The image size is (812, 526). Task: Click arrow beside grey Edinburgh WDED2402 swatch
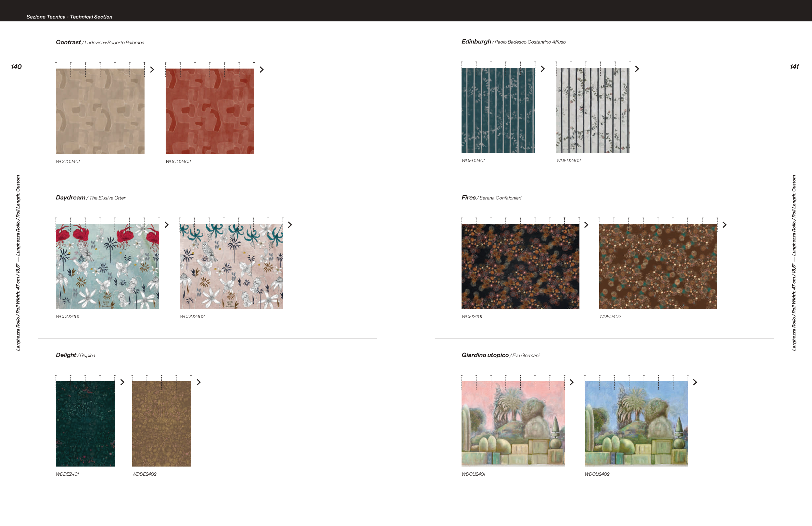tap(637, 69)
